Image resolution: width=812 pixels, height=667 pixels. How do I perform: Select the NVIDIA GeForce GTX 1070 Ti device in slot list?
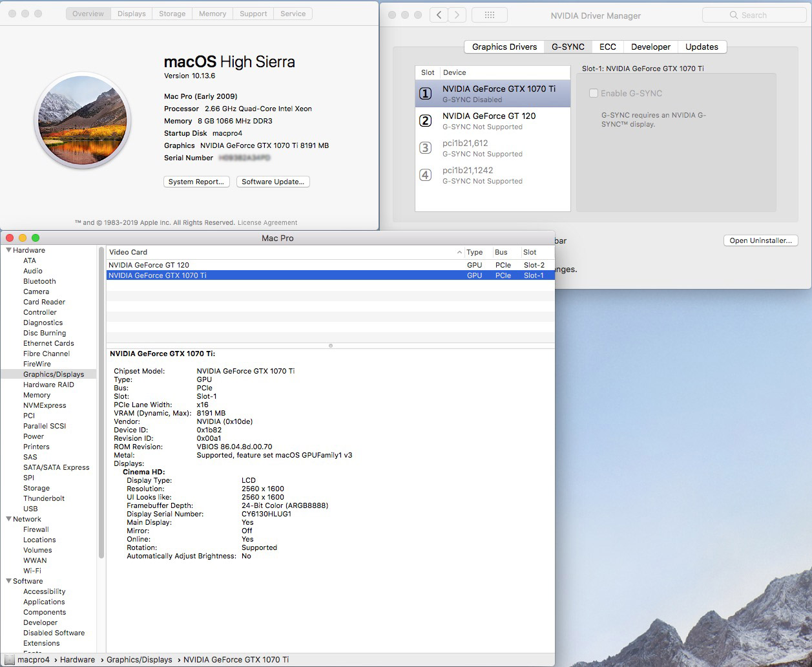pos(493,94)
